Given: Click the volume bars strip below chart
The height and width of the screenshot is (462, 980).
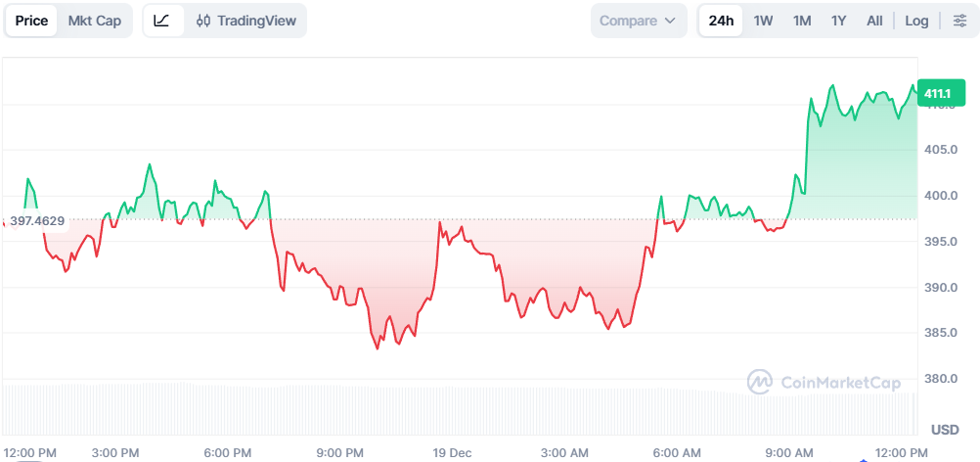Looking at the screenshot, I should 460,409.
